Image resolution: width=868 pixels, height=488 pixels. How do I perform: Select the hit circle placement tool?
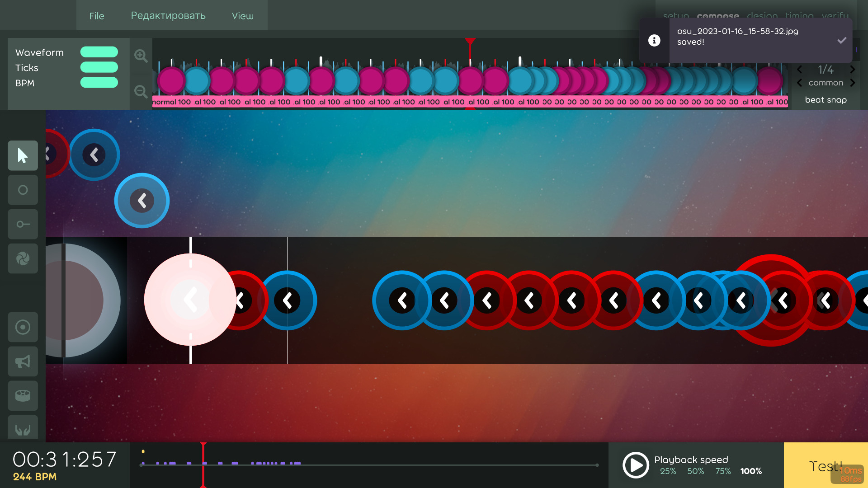tap(23, 190)
